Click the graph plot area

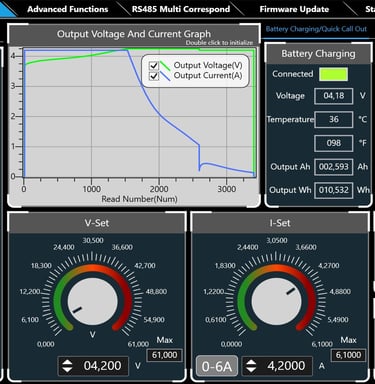click(x=140, y=113)
